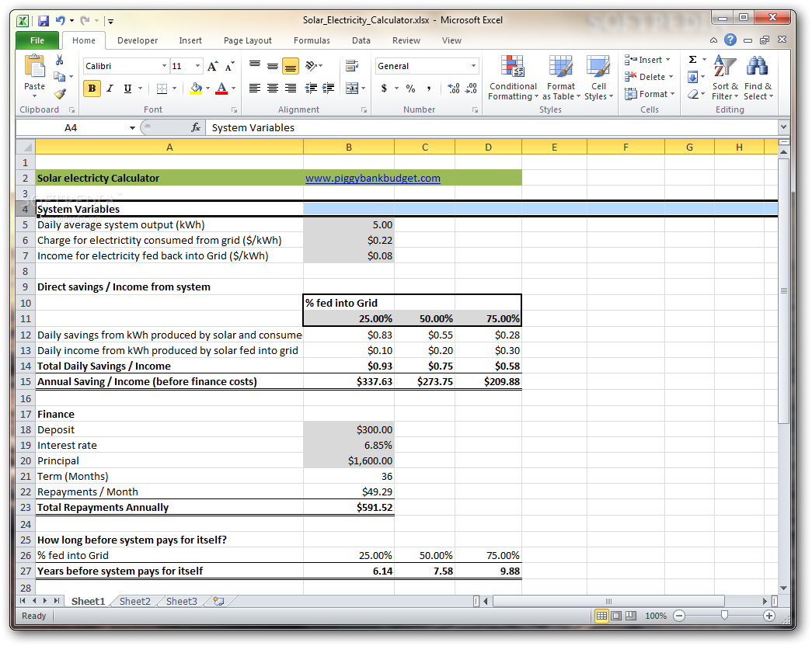This screenshot has height=646, width=812.
Task: Decrease font size with Shrink Font icon
Action: (x=229, y=66)
